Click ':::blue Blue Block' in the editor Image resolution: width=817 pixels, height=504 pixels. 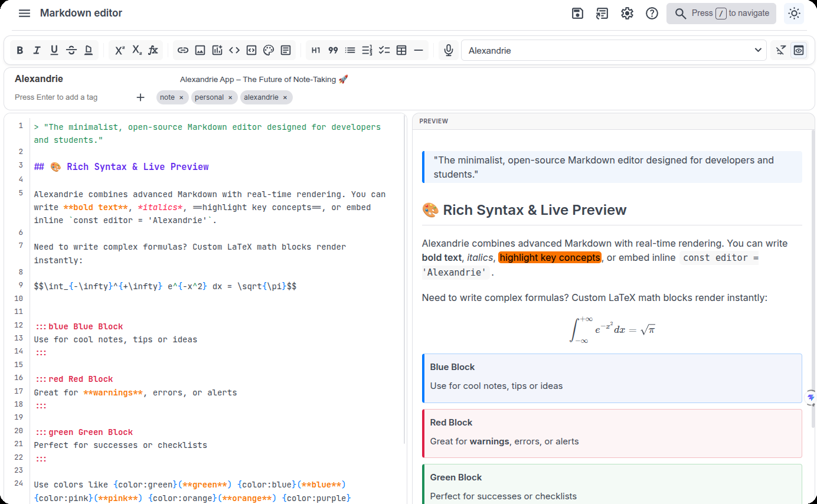79,326
